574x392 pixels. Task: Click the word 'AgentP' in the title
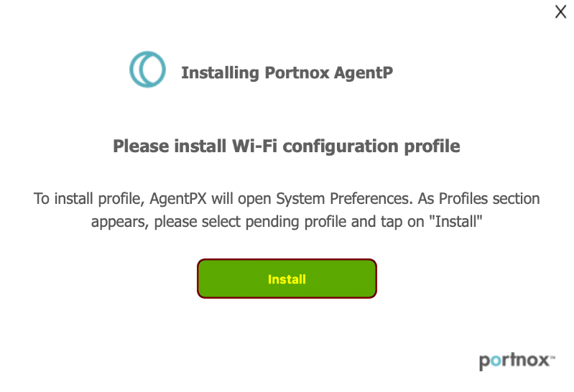tap(364, 73)
